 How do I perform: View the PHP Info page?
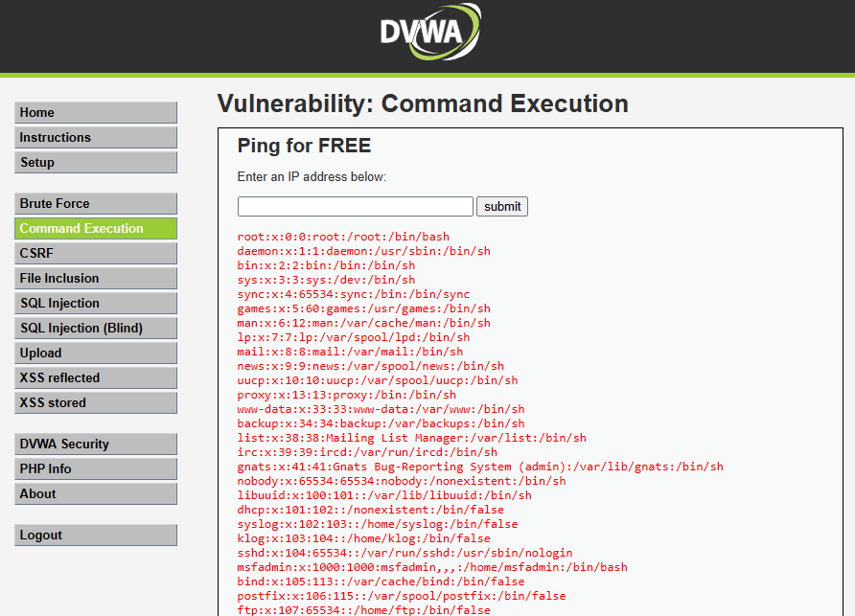(x=96, y=469)
